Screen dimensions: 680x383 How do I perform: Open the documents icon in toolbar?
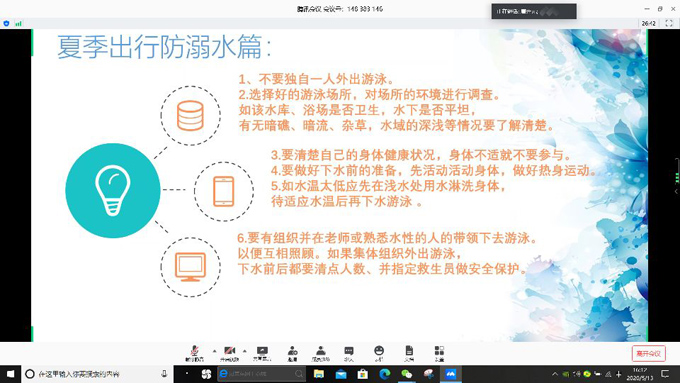tap(409, 353)
